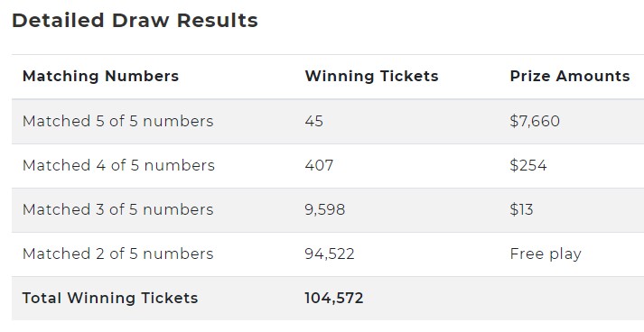Viewport: 644px width, 332px height.
Task: Click the Matched 3 of 5 numbers row
Action: (328, 210)
